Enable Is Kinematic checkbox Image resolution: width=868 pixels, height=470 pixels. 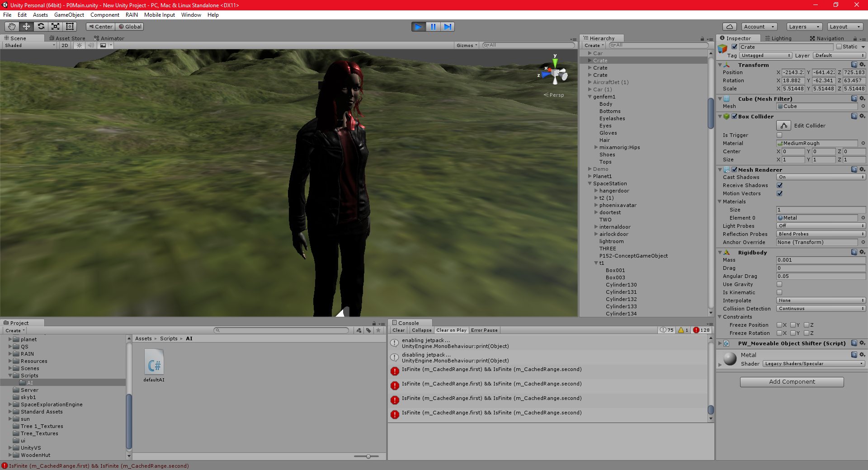pyautogui.click(x=779, y=292)
